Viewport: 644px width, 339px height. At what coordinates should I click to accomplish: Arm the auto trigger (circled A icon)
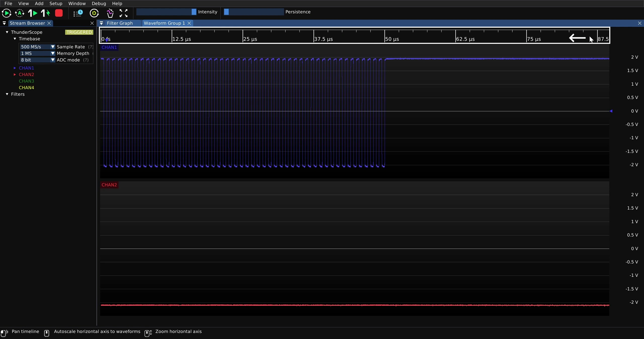(x=20, y=13)
